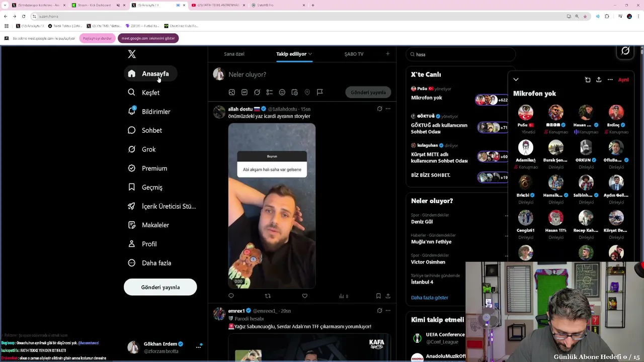
Task: Reply to the allah dostu post
Action: 231,296
